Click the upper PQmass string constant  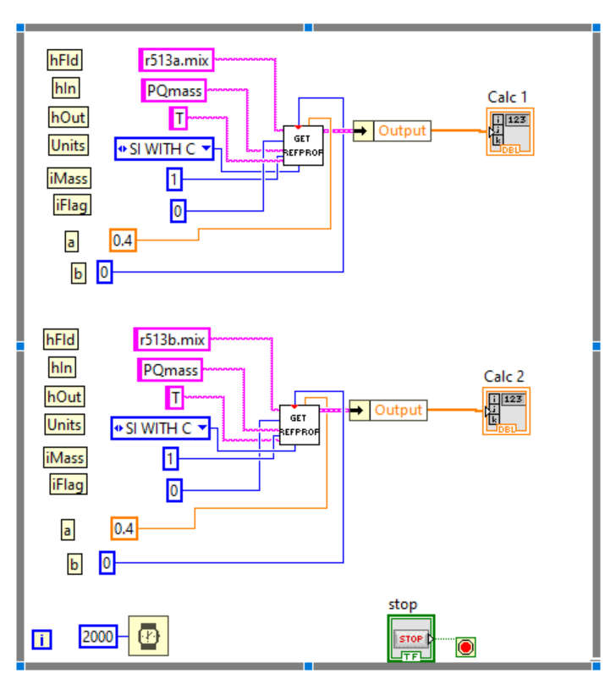[174, 91]
